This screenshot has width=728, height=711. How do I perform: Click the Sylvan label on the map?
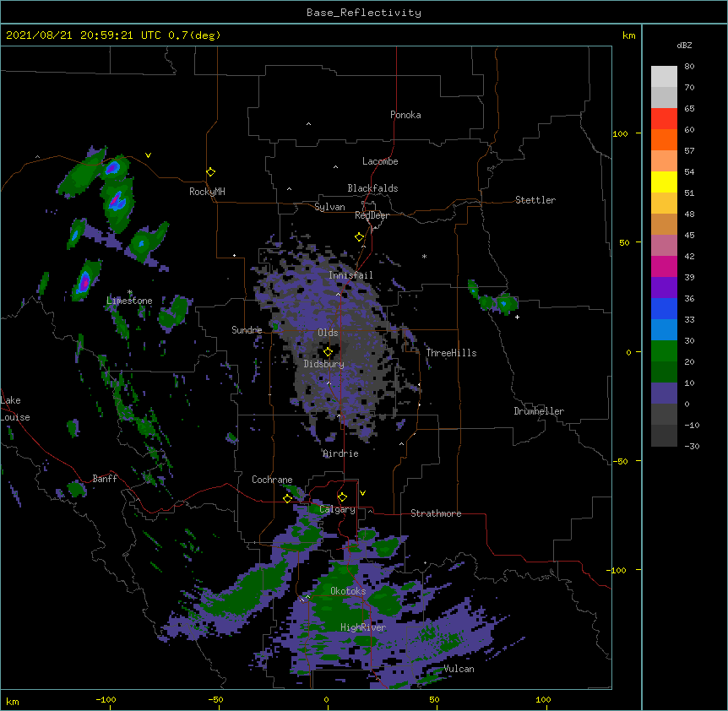[x=329, y=207]
